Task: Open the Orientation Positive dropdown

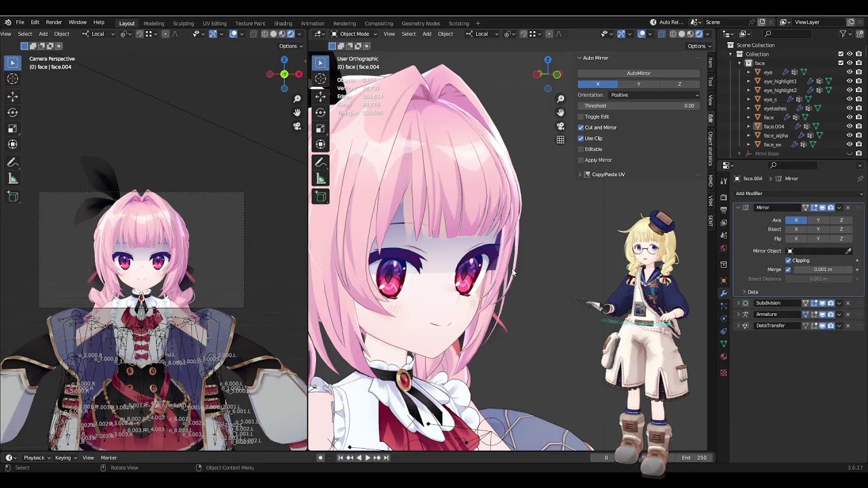Action: (654, 95)
